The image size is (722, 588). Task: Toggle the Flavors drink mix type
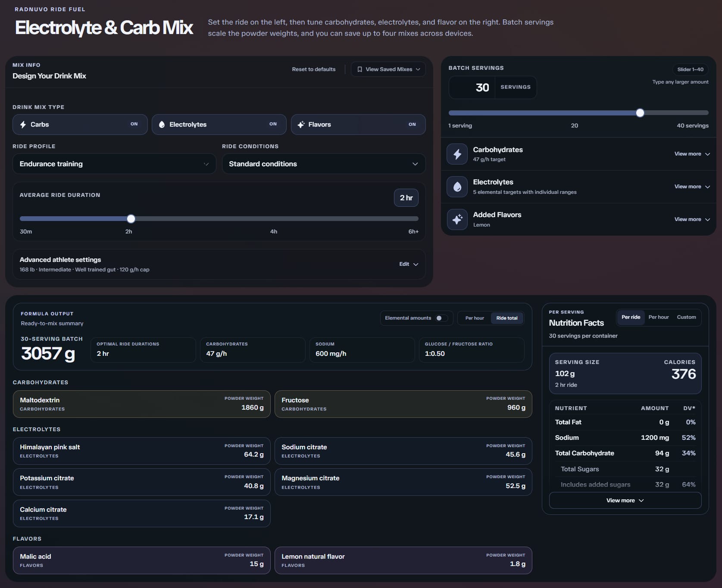tap(358, 124)
